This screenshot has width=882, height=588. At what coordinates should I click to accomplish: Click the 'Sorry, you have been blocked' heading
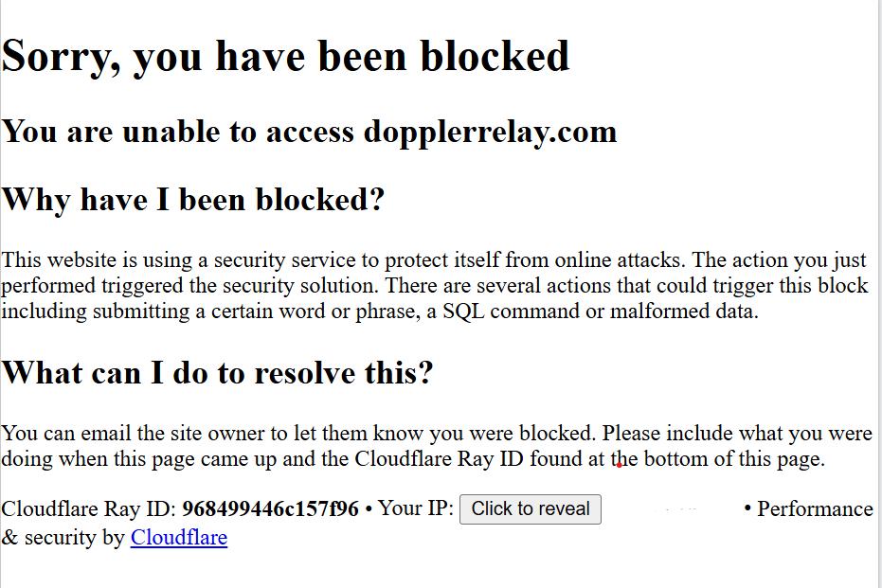pyautogui.click(x=285, y=57)
